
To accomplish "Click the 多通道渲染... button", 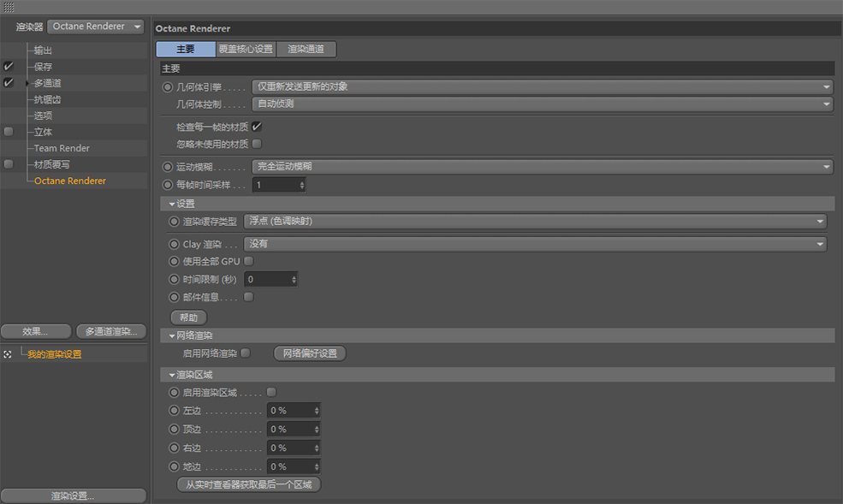I will click(x=111, y=331).
